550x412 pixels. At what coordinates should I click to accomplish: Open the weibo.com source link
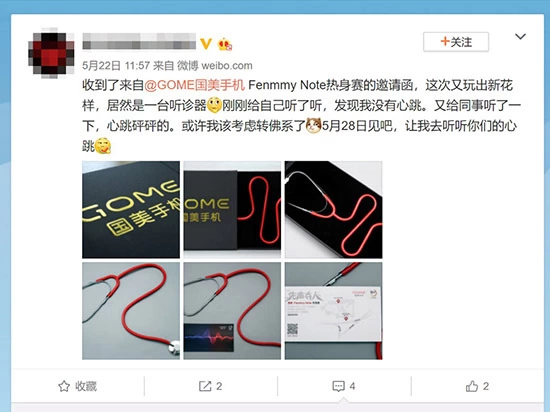227,65
